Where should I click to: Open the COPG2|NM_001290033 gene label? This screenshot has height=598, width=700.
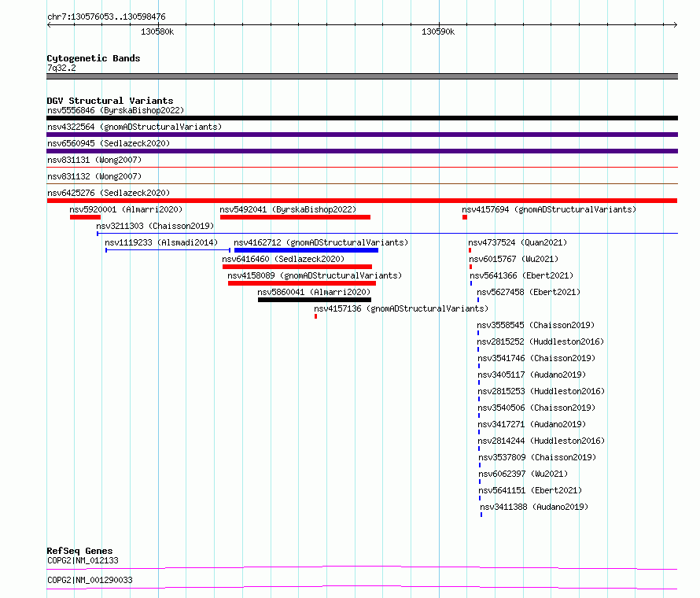(90, 580)
